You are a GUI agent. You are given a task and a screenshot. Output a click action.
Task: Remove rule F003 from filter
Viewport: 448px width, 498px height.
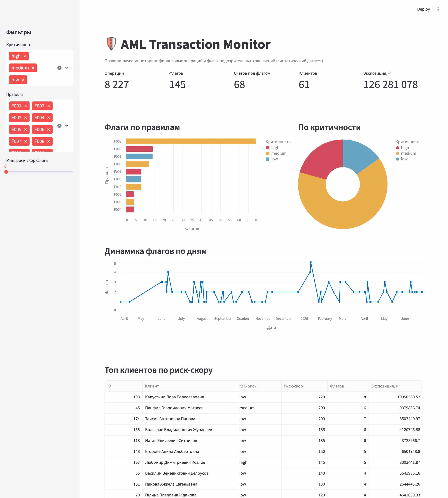(x=26, y=118)
